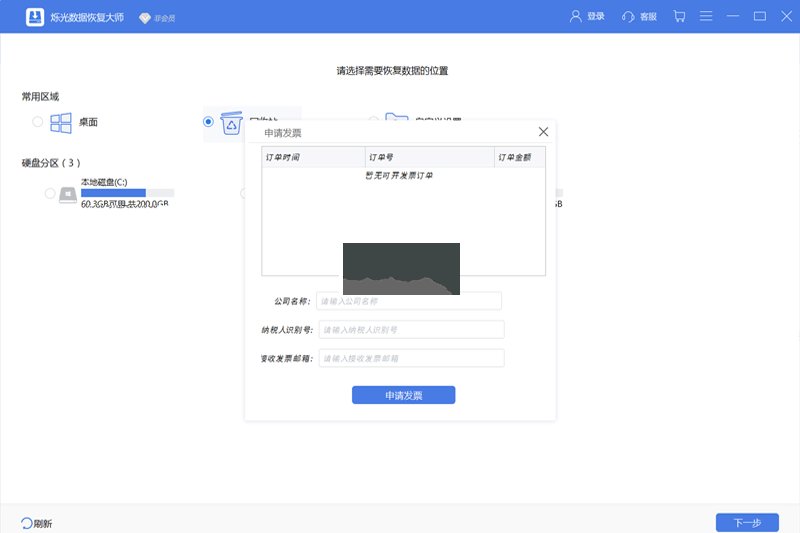Image resolution: width=800 pixels, height=533 pixels.
Task: Focus the 纳税人识别号 input field
Action: pyautogui.click(x=411, y=330)
